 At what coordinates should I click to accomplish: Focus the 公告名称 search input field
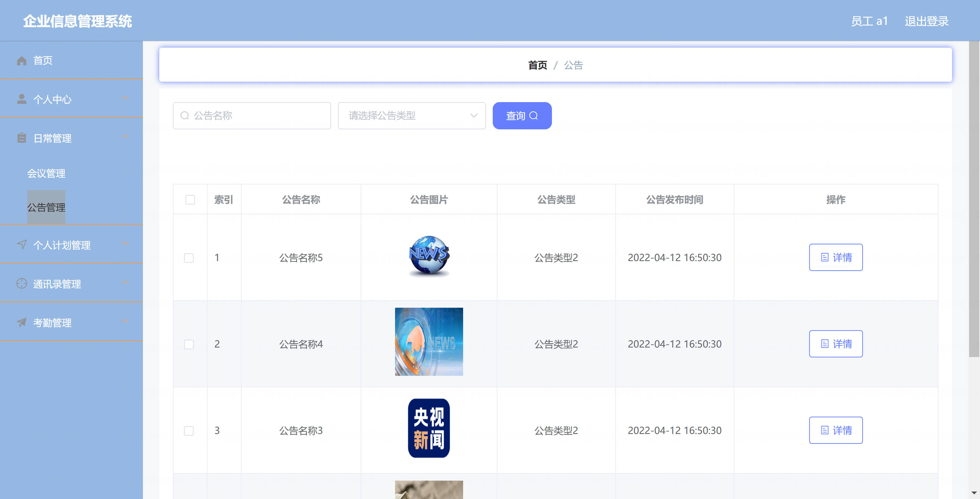click(252, 115)
